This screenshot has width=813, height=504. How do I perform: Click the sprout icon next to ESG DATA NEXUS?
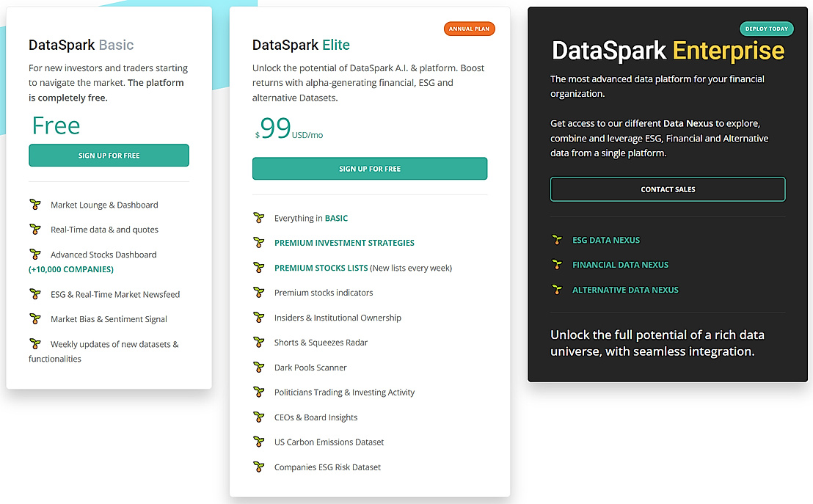[558, 240]
